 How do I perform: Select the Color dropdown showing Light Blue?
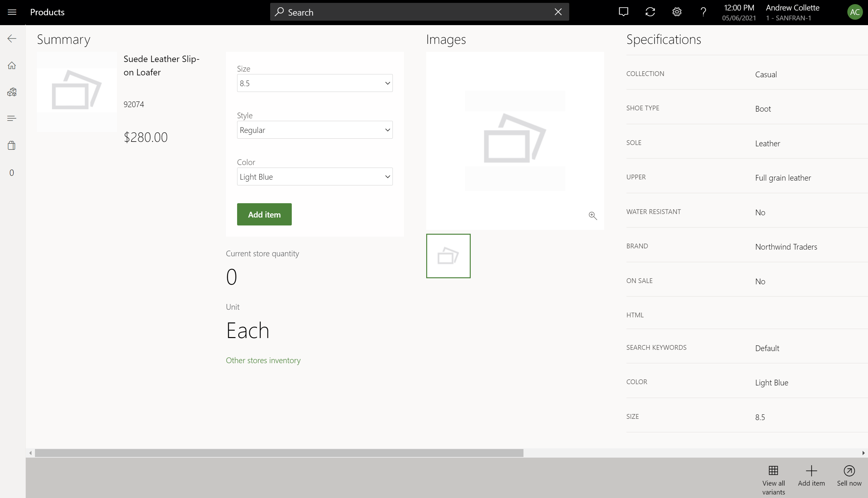tap(314, 176)
